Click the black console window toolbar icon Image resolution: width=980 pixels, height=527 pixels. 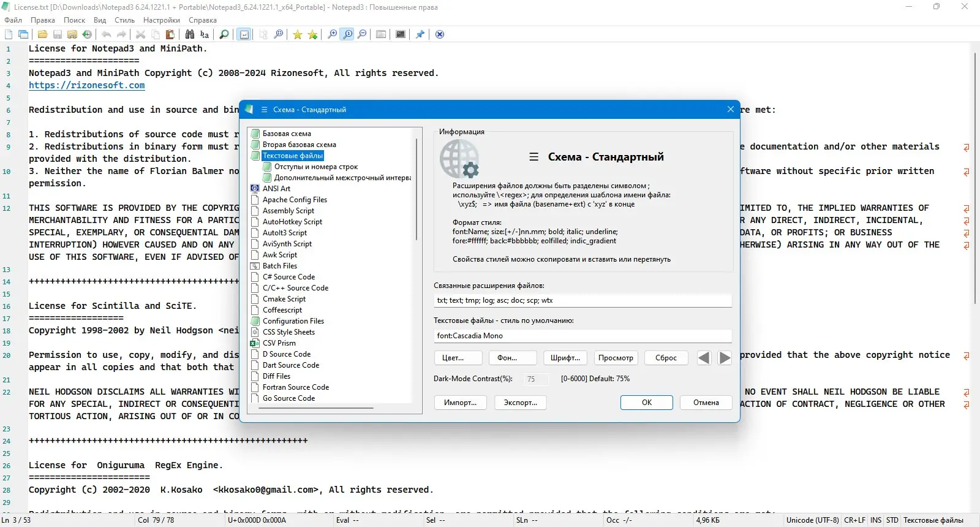tap(401, 34)
